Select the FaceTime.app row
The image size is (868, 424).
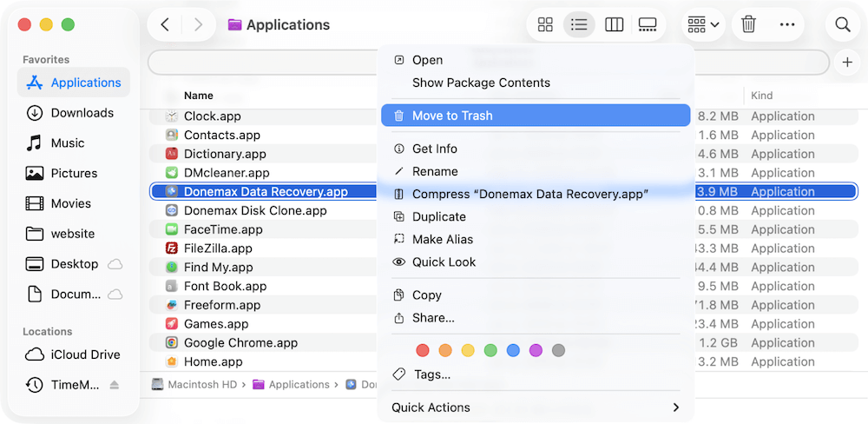pos(503,229)
